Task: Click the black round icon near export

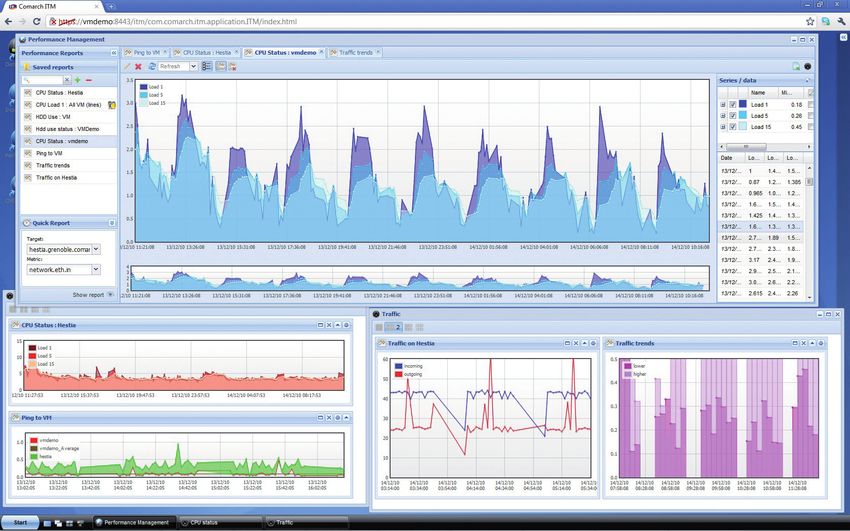Action: [x=807, y=66]
